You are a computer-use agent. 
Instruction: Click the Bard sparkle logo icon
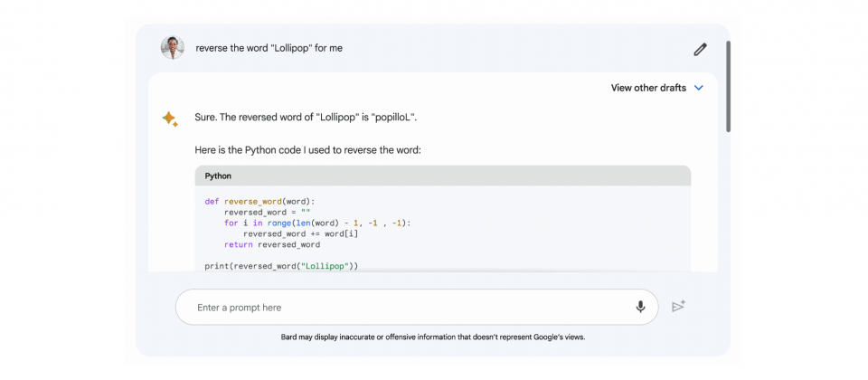[x=170, y=119]
